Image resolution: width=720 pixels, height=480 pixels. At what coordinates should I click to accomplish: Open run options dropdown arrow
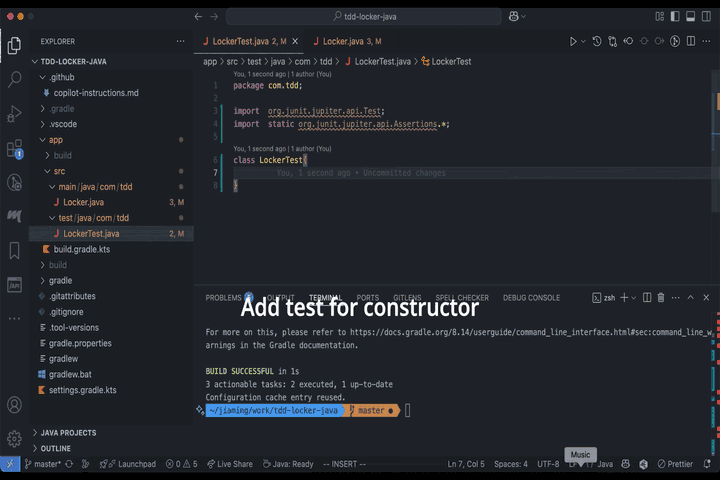point(583,41)
